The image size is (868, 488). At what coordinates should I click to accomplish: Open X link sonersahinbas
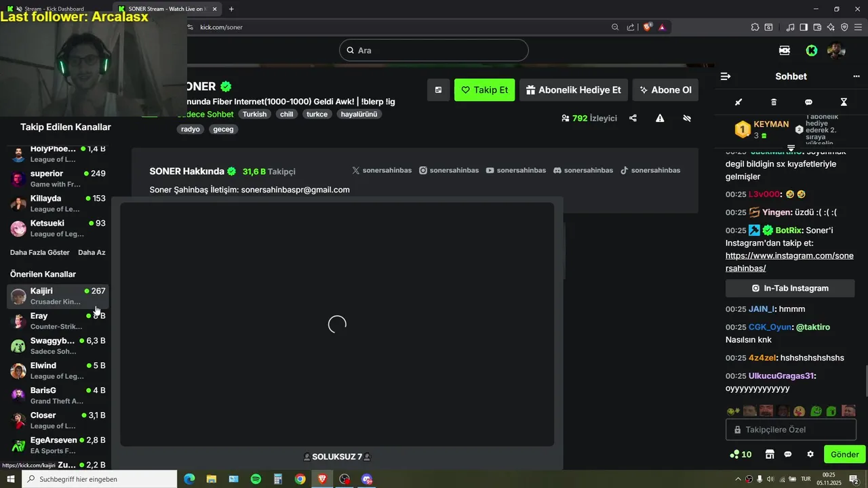382,170
